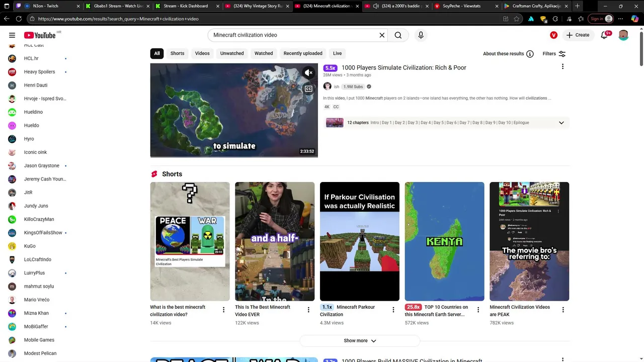Open the 'PEACE WAR' short thumbnail

click(x=190, y=241)
